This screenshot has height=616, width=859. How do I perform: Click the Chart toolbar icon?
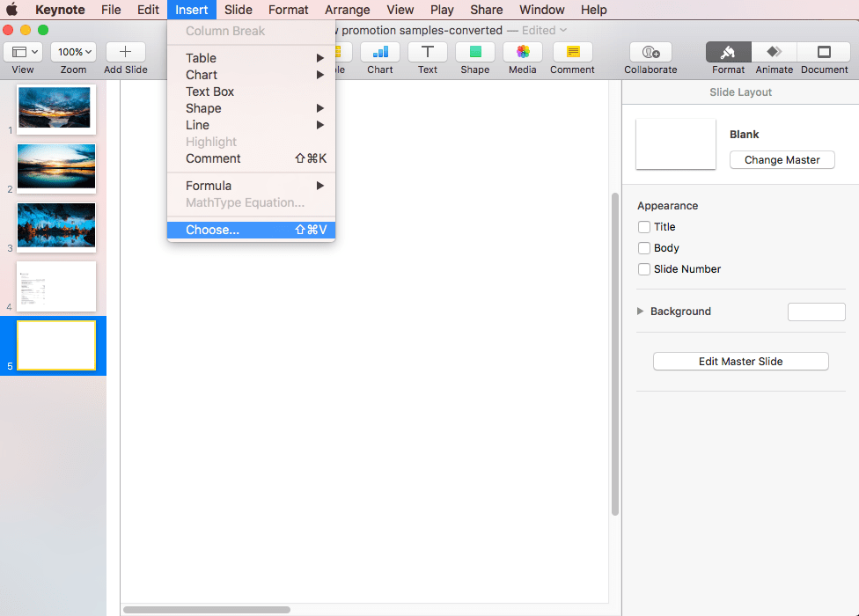point(380,53)
